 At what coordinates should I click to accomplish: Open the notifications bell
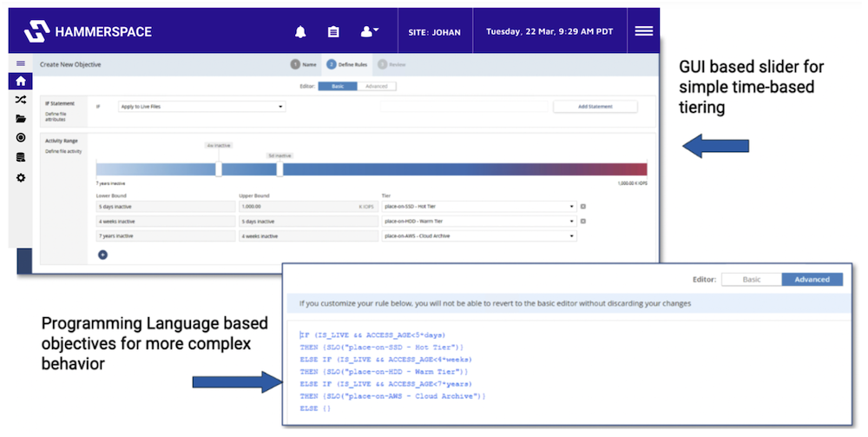[x=300, y=31]
